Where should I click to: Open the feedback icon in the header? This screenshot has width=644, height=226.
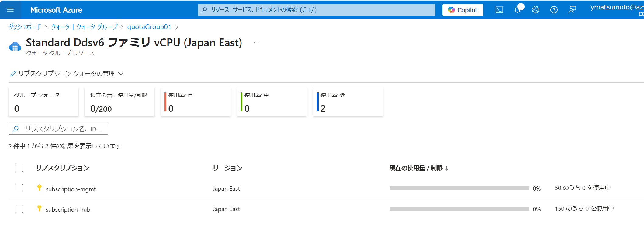[572, 10]
